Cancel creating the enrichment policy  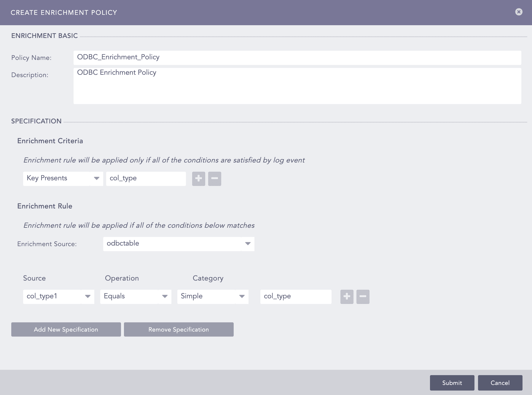(x=500, y=383)
